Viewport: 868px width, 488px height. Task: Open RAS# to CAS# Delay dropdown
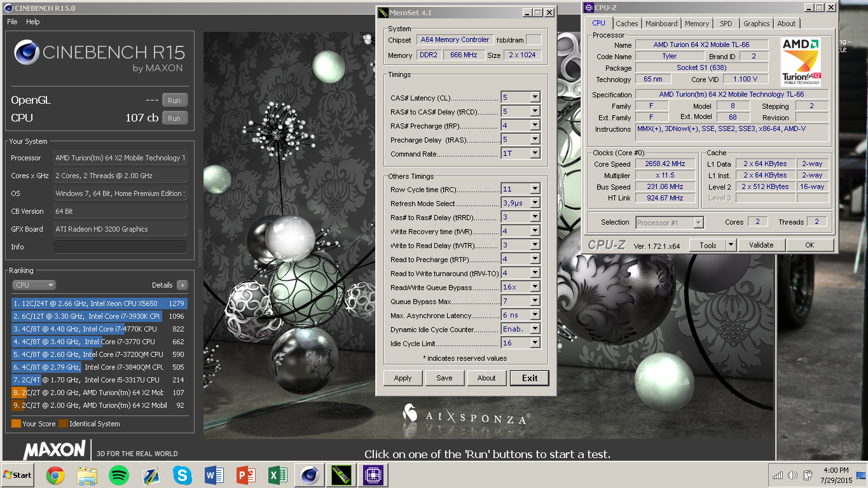(535, 111)
